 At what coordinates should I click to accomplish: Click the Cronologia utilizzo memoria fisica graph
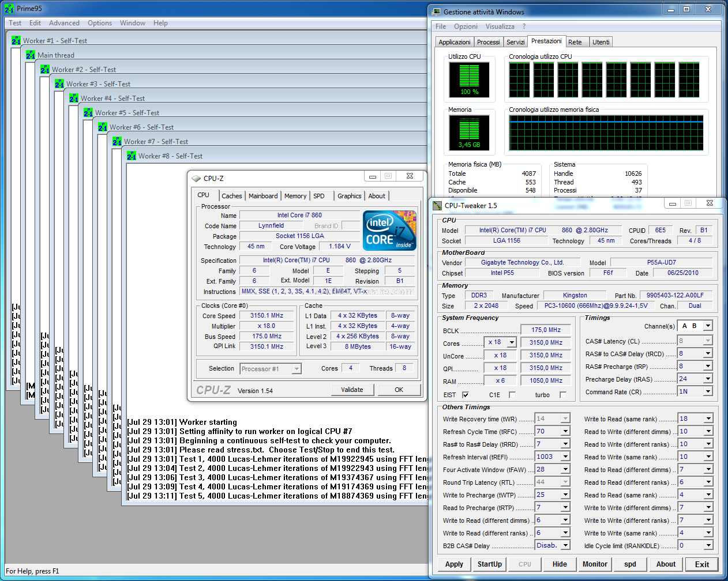tap(606, 133)
